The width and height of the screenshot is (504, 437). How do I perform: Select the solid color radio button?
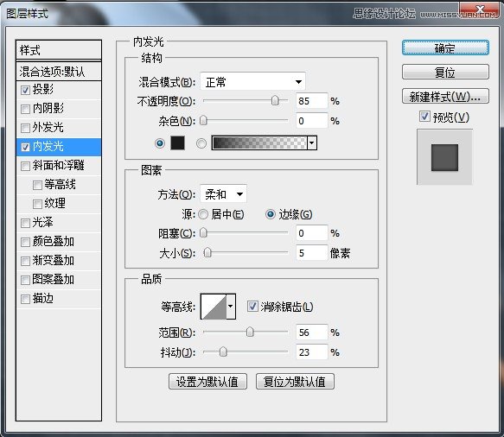[160, 143]
